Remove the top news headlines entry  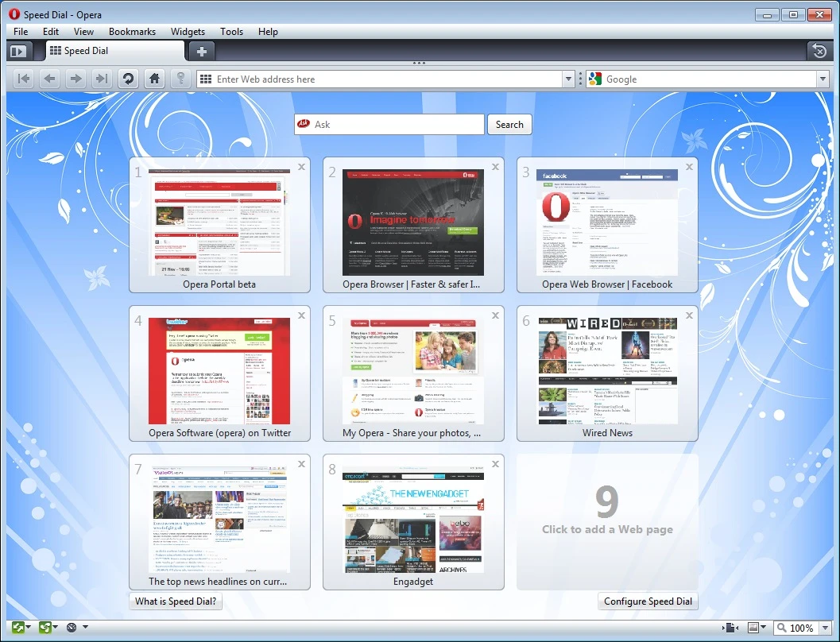[x=302, y=464]
